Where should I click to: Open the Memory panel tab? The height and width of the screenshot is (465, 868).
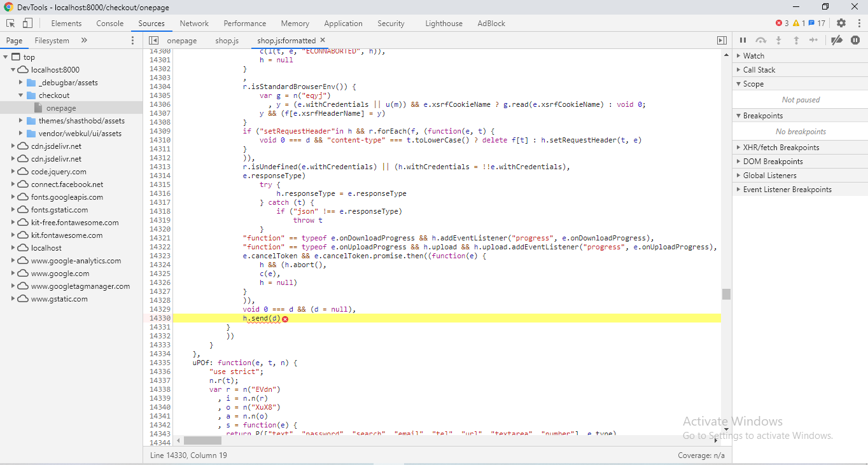[x=295, y=23]
